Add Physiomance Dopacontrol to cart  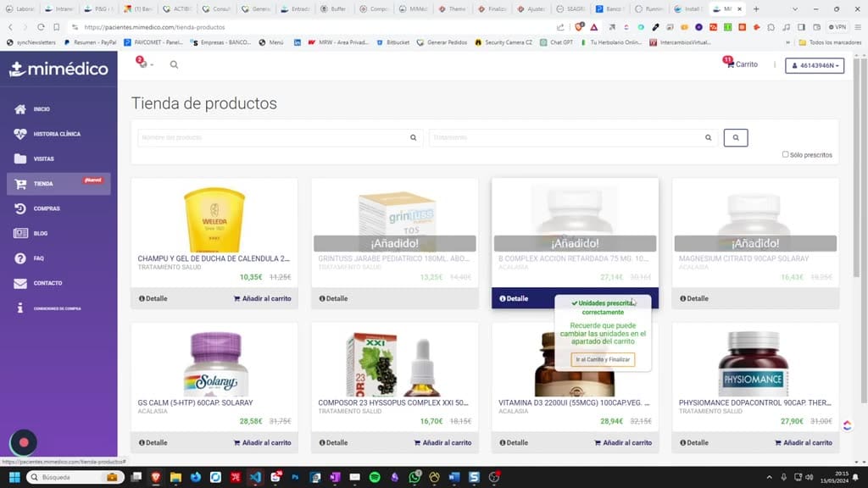click(804, 442)
